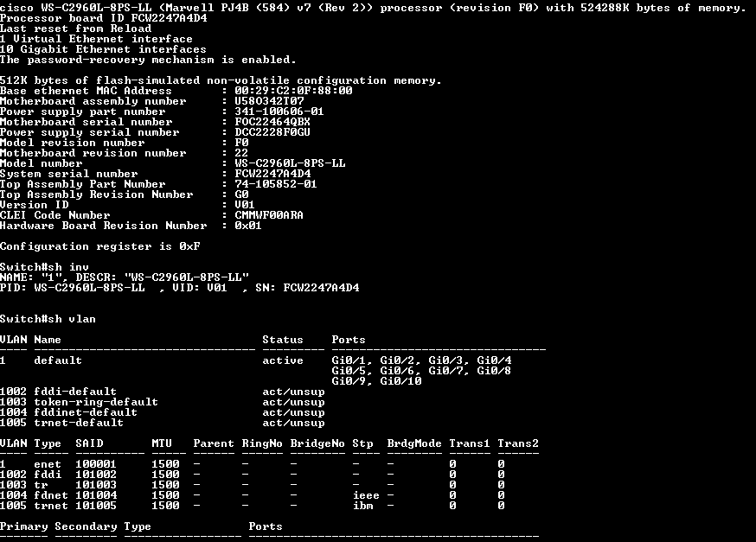
Task: Click SAID value 101005
Action: point(96,506)
